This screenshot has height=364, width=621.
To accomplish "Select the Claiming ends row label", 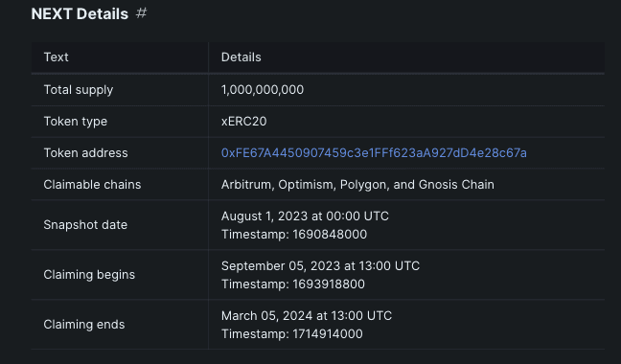I will click(84, 325).
